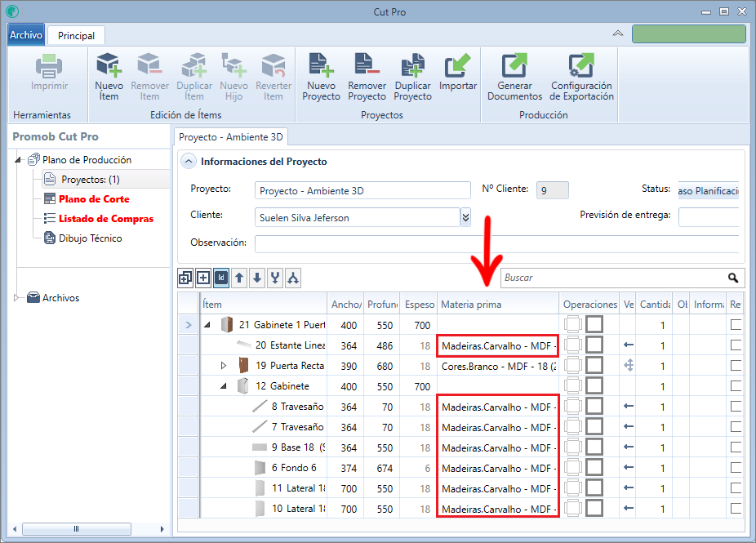Click the Buscar search field

[613, 278]
